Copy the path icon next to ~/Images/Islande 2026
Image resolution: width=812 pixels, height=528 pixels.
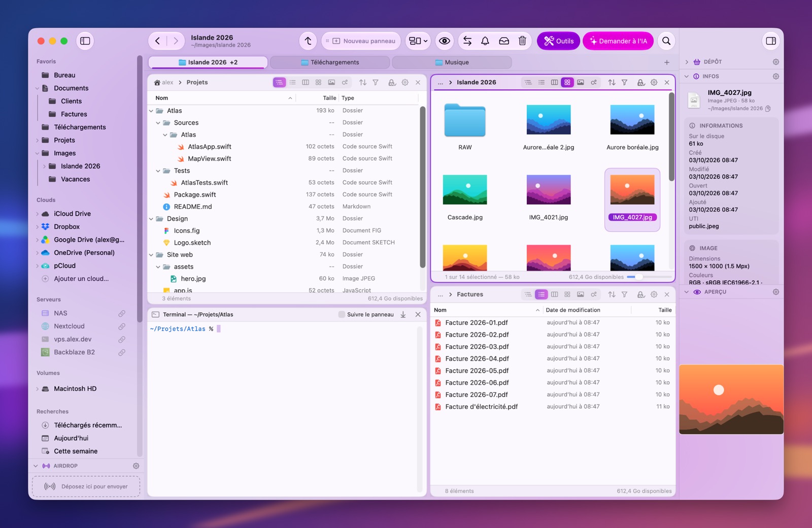pos(768,109)
